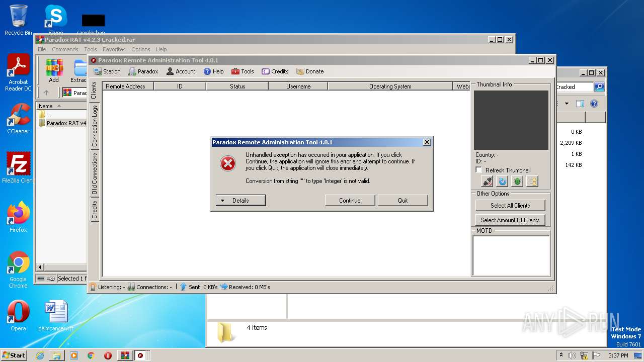Image resolution: width=644 pixels, height=362 pixels.
Task: Open the Donate menu item
Action: (x=310, y=71)
